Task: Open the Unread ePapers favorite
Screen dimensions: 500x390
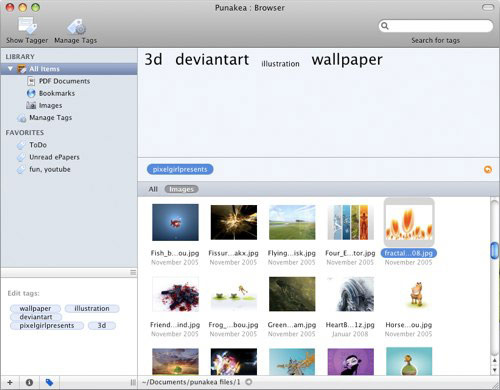Action: 54,157
